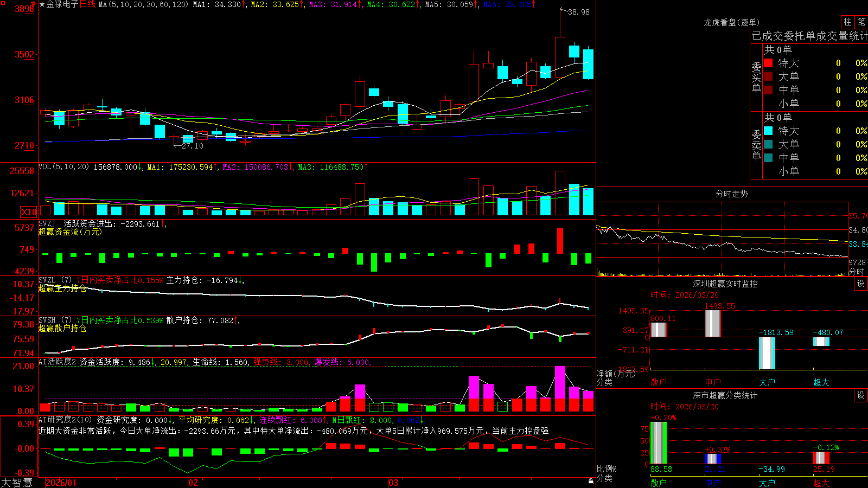Click the AI研究度2(10) indicator label
Image resolution: width=868 pixels, height=488 pixels.
coord(65,420)
